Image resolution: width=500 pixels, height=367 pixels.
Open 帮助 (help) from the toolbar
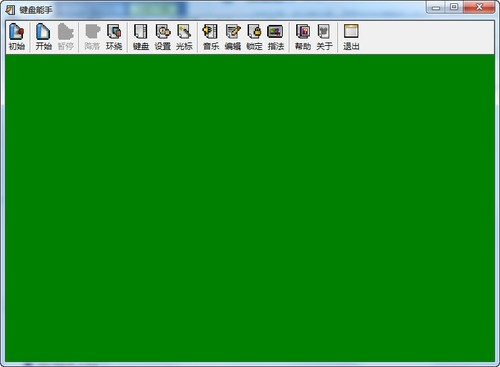pyautogui.click(x=303, y=37)
